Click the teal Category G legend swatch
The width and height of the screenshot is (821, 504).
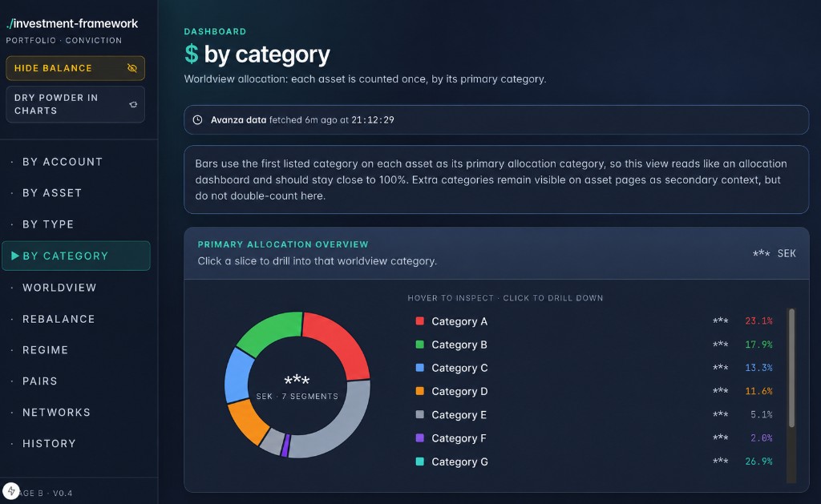click(x=419, y=461)
